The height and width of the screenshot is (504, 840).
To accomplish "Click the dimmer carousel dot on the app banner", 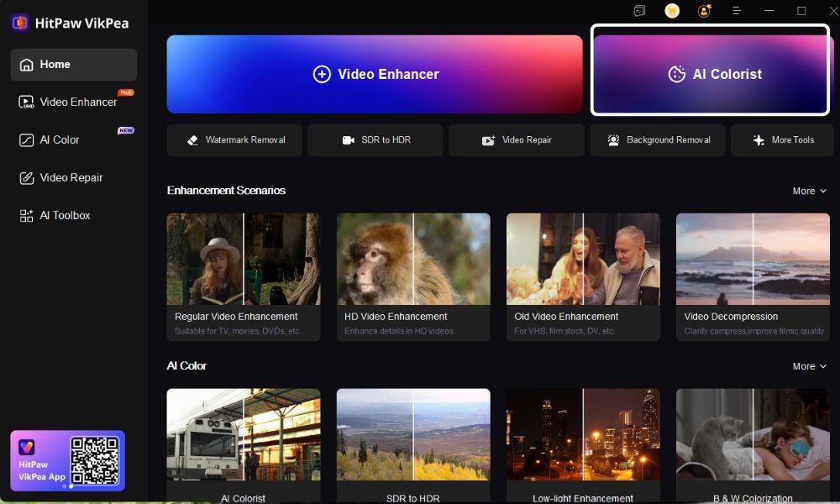I will 65,486.
